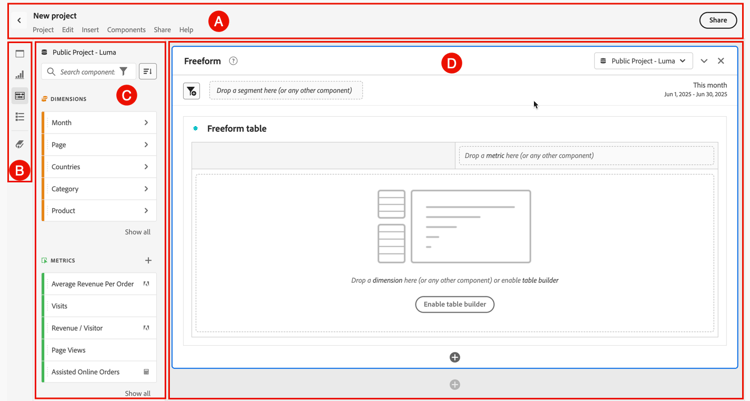The height and width of the screenshot is (401, 750).
Task: Select the Revenue / Visitor metric
Action: (x=99, y=328)
